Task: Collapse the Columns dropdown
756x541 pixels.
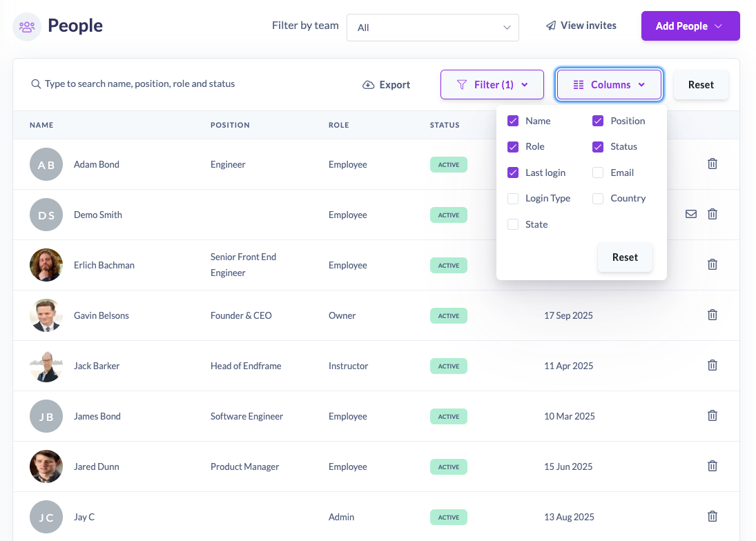Action: 610,85
